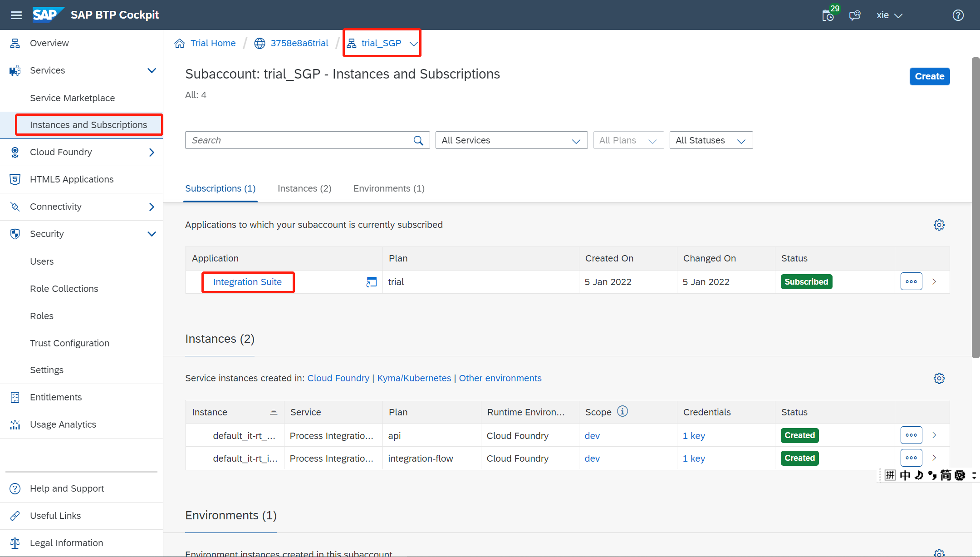Screen dimensions: 980x557
Task: Open Service Marketplace in sidebar
Action: pyautogui.click(x=72, y=98)
